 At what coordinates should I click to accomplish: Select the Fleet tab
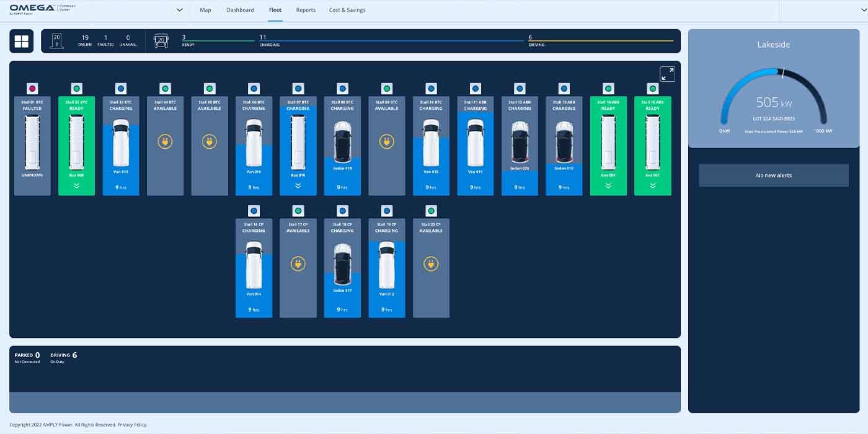click(275, 10)
